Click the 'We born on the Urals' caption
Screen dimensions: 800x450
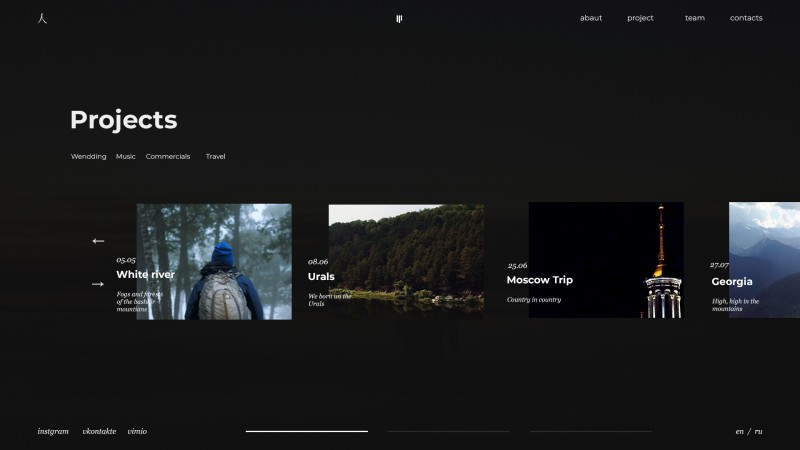point(330,300)
